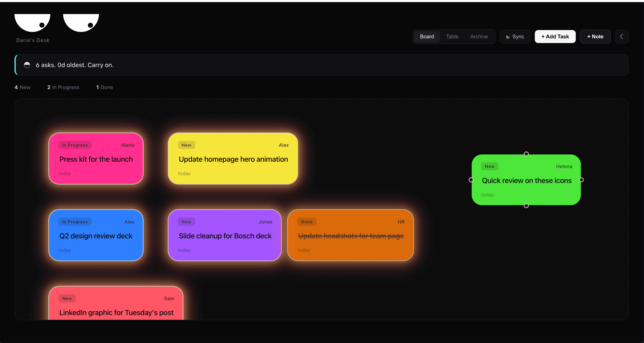Click New badge on the Bosch deck card
Screen dimensions: 644x343
tap(187, 222)
